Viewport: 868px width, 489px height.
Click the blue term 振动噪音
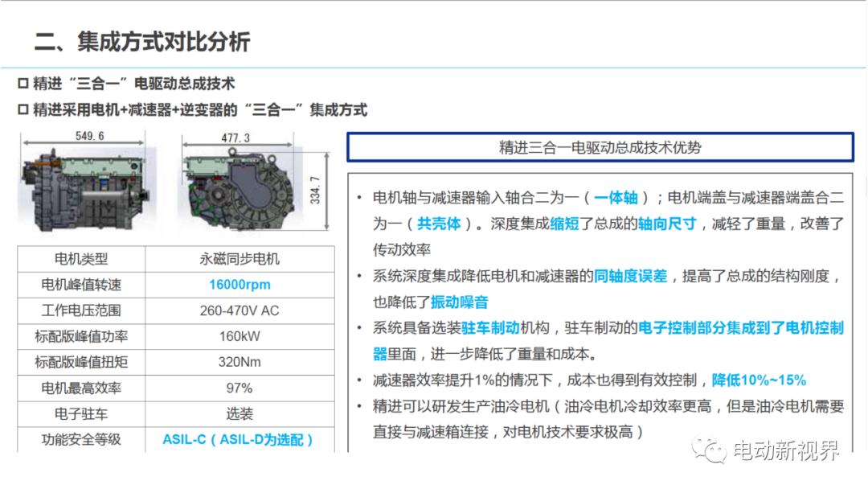(x=460, y=302)
